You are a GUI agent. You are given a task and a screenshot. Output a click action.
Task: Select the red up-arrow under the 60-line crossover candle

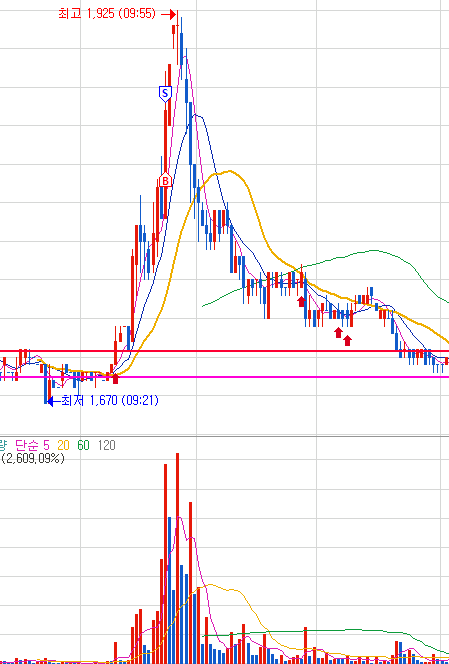coord(301,302)
